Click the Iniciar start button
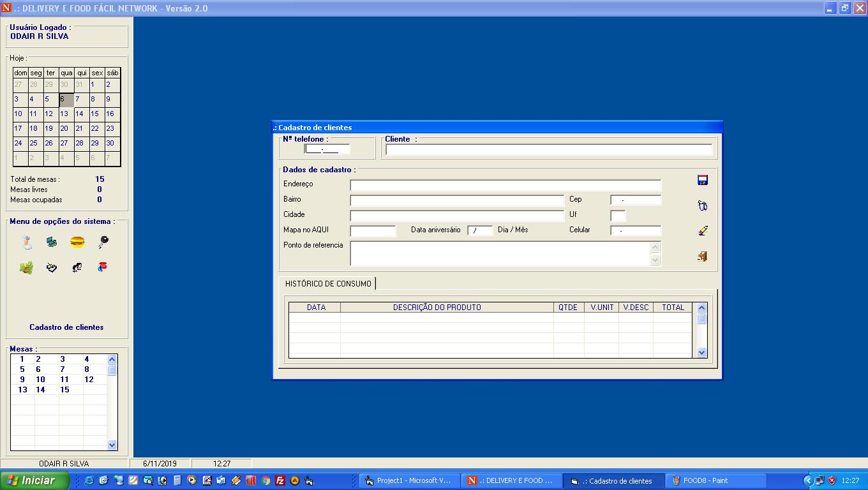The height and width of the screenshot is (490, 868). click(x=35, y=480)
